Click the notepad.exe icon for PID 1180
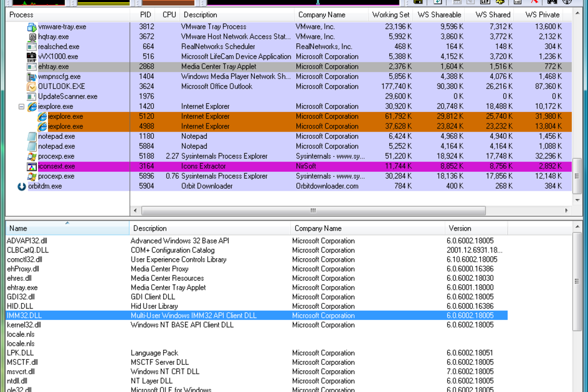588x392 pixels. pyautogui.click(x=32, y=136)
